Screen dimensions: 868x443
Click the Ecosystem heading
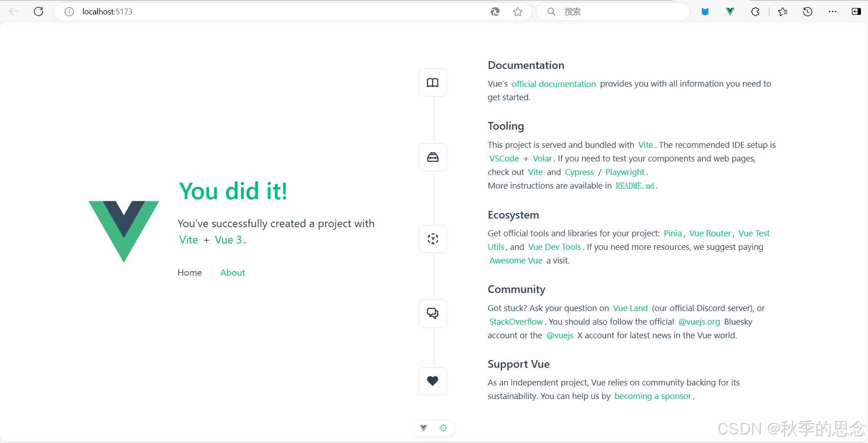point(513,215)
